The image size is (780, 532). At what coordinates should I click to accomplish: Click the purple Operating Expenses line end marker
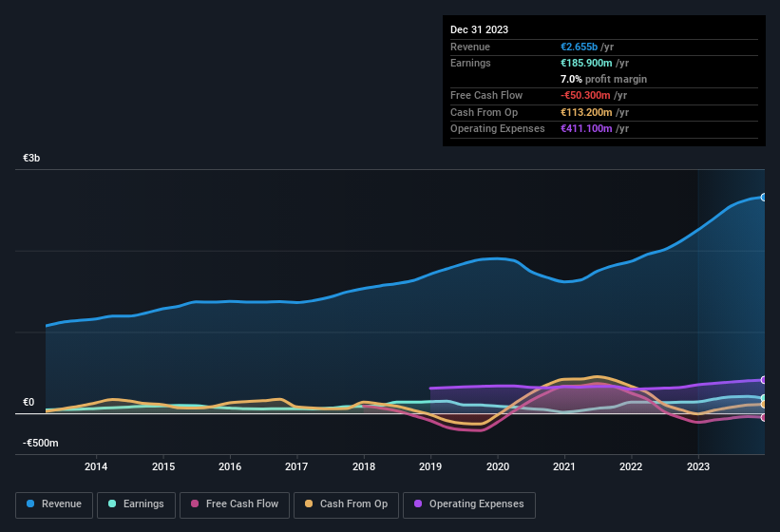click(x=764, y=380)
